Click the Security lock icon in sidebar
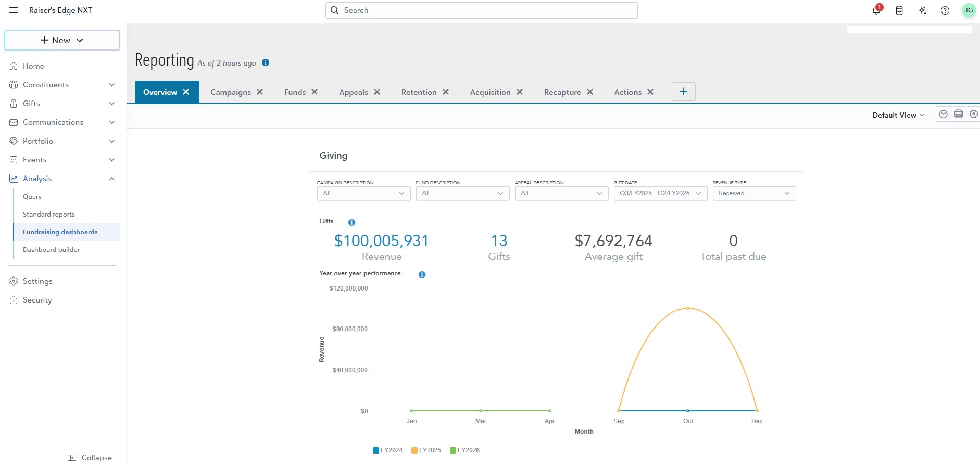This screenshot has height=466, width=980. click(14, 300)
